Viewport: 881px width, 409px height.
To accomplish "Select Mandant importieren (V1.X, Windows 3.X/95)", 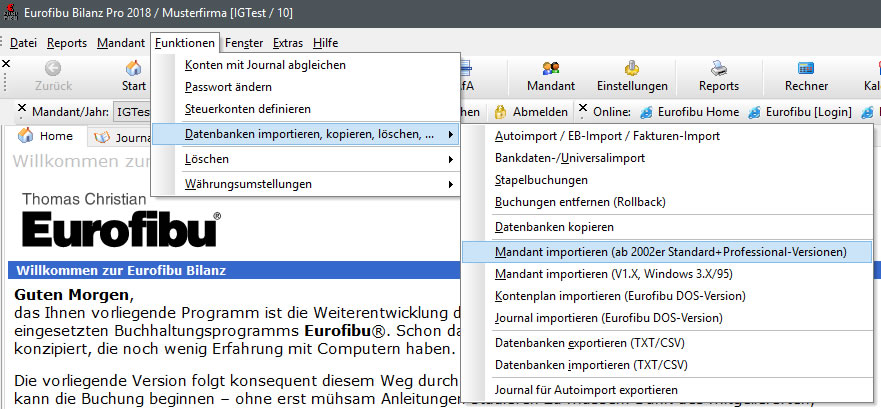I will pos(667,274).
